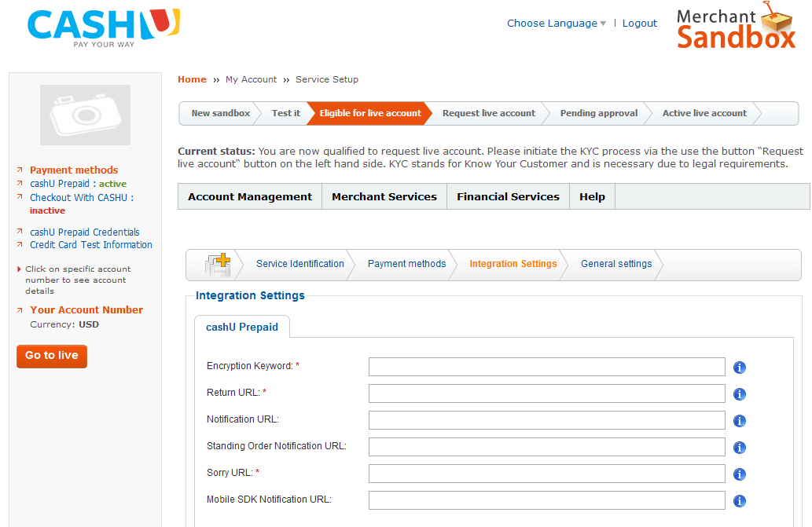
Task: Open cashU Prepaid Credentials link
Action: pyautogui.click(x=84, y=232)
